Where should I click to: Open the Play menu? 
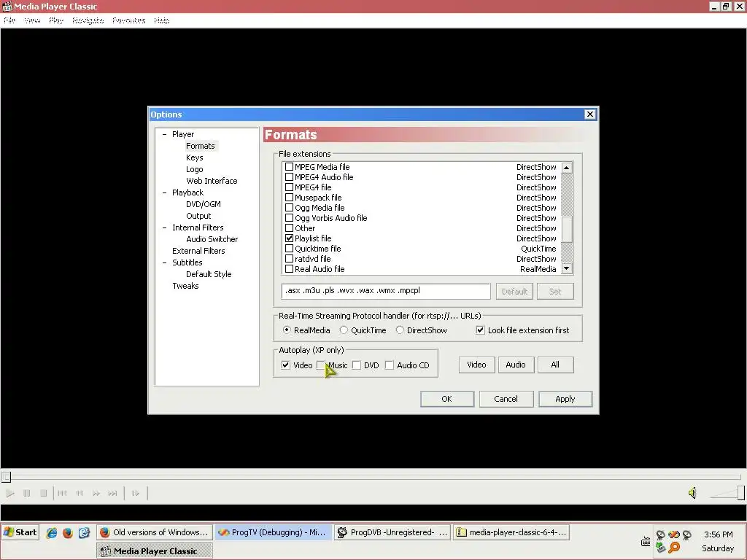coord(56,20)
